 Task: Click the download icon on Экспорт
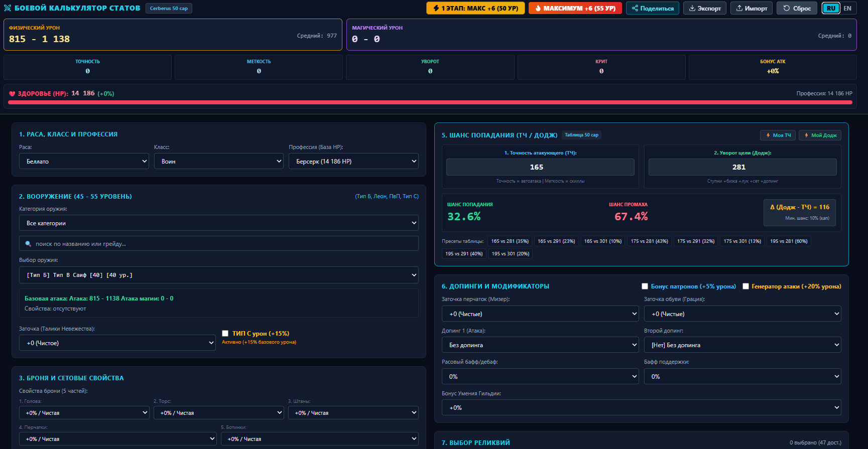(x=692, y=8)
